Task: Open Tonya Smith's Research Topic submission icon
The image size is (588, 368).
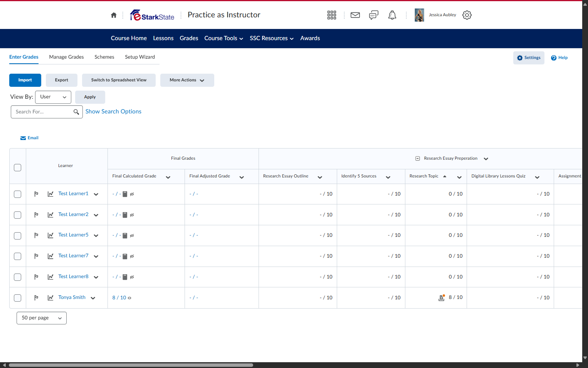Action: (442, 297)
